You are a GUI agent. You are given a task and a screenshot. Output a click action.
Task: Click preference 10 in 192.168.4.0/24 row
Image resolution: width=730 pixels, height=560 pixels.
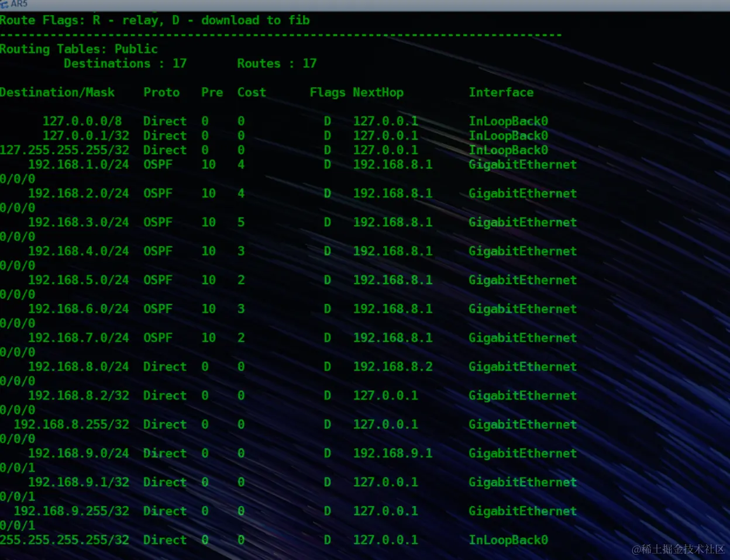click(209, 251)
